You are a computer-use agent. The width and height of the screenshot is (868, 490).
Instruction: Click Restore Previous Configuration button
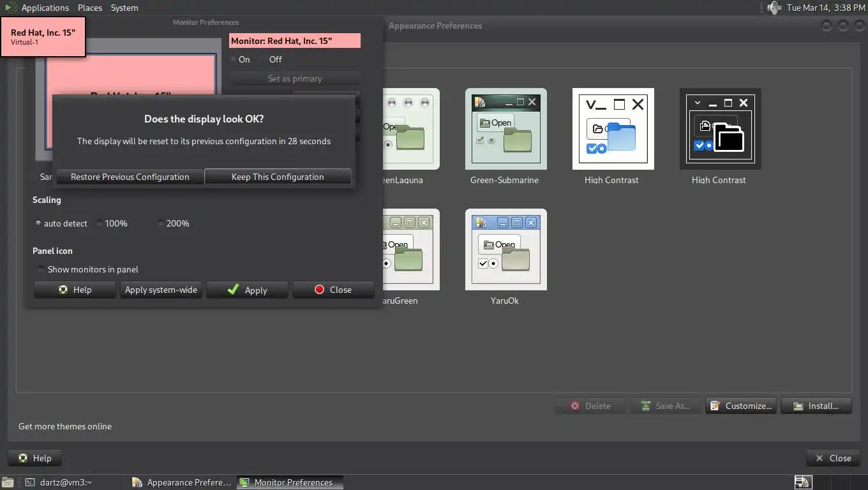(x=130, y=177)
